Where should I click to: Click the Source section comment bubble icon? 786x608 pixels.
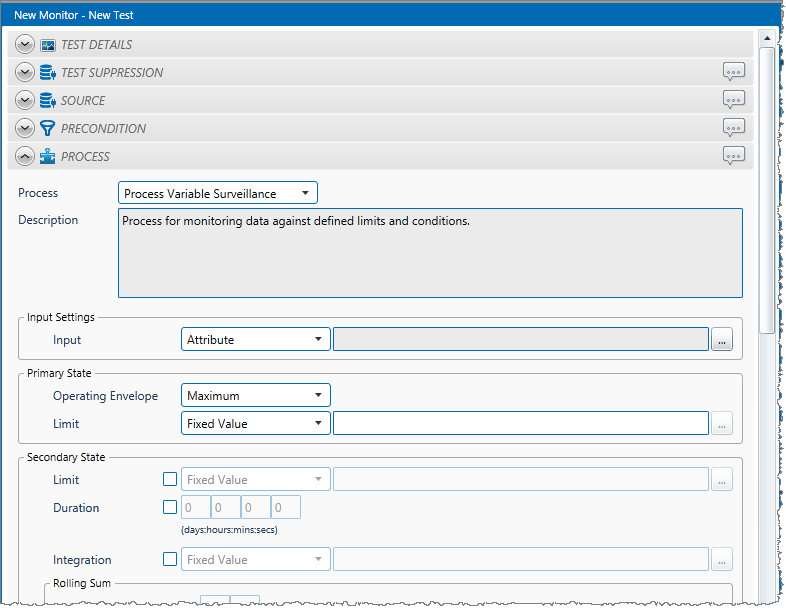(x=734, y=100)
